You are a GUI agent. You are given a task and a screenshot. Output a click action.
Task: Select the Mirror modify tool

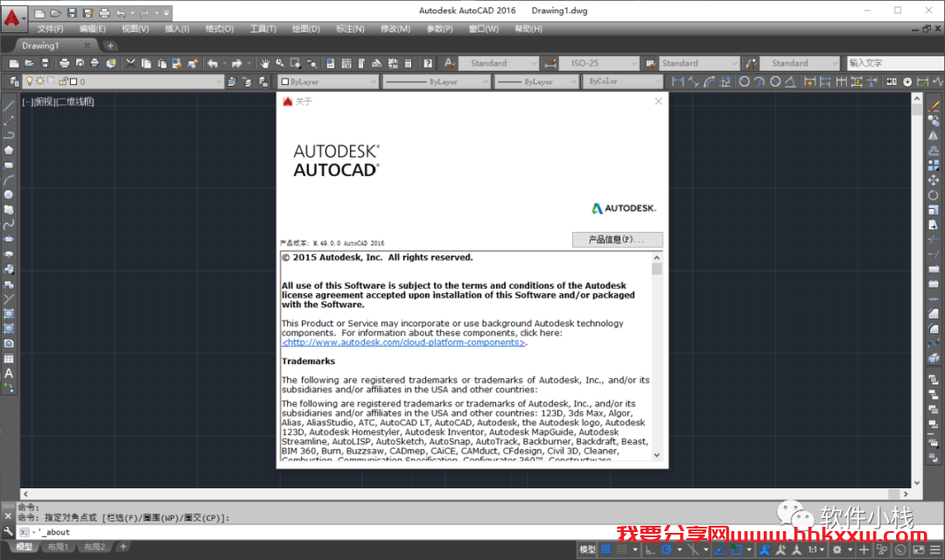click(x=934, y=136)
